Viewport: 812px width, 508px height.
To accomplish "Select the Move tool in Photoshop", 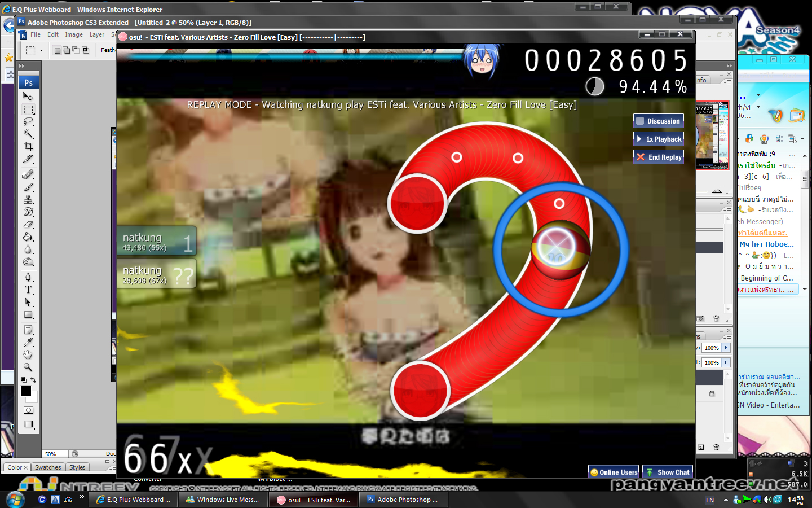I will tap(28, 97).
